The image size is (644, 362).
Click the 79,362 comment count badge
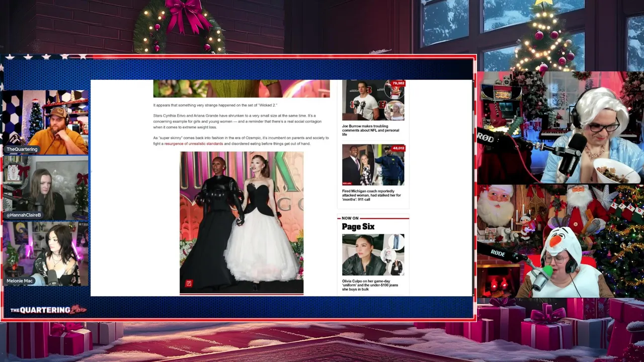[398, 83]
